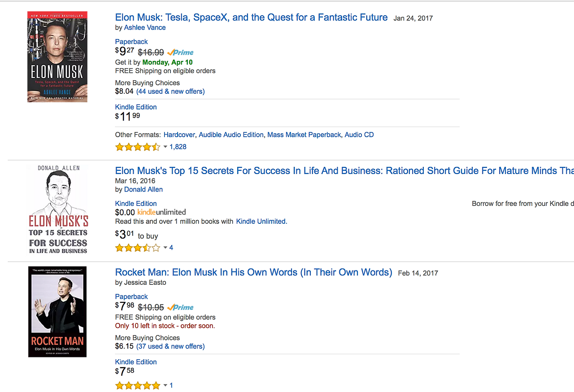Open the Rocket Man cover image

(x=57, y=312)
